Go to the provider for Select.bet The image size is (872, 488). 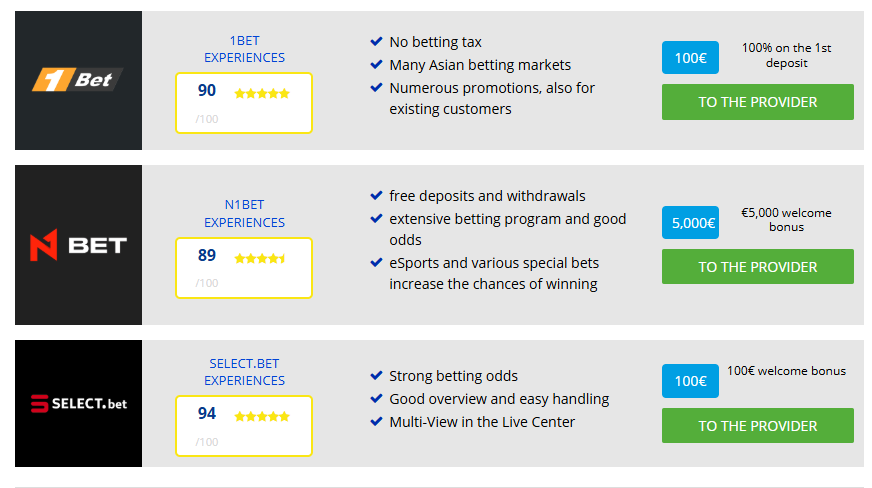(x=757, y=426)
